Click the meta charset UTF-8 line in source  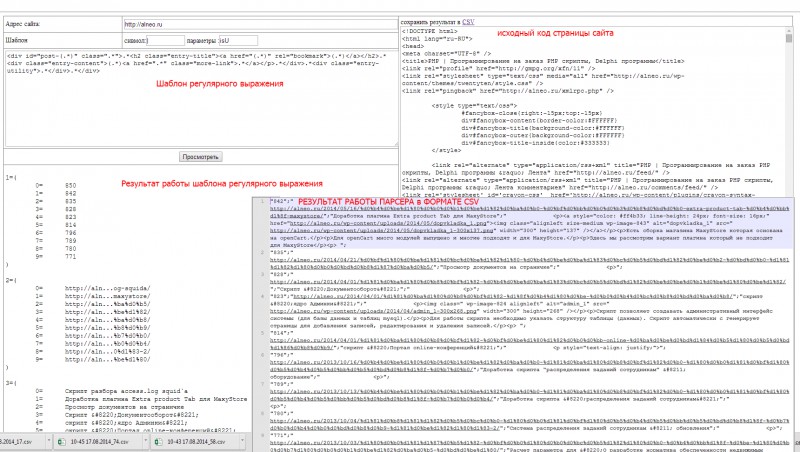point(446,54)
